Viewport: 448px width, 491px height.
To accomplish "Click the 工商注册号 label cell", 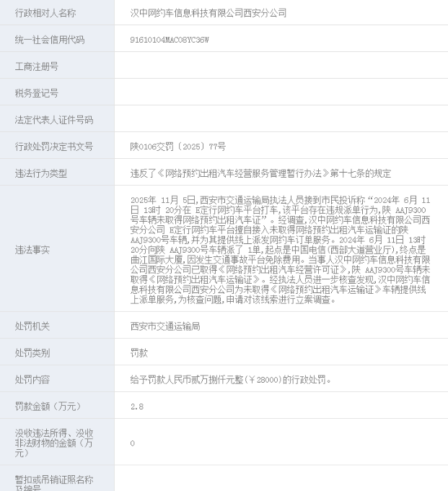I will coord(37,66).
